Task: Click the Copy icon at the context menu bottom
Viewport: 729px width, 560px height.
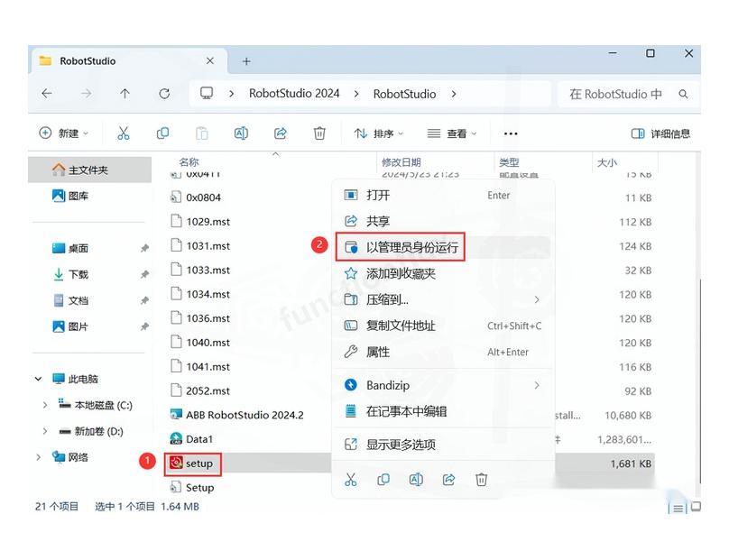Action: click(383, 479)
